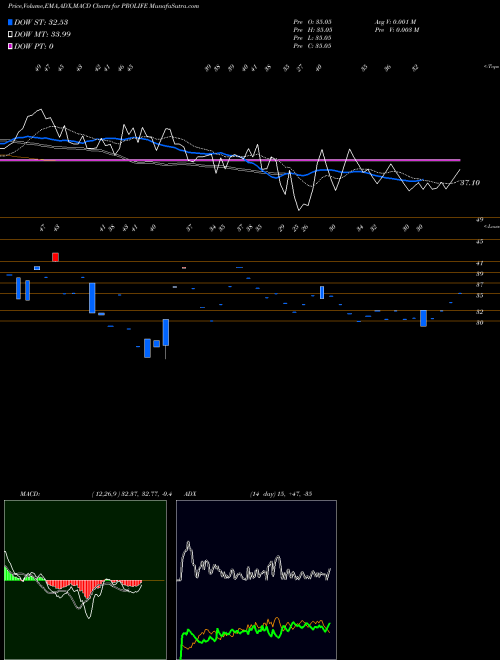
Task: Click the 37 price axis label
Action: [x=479, y=285]
